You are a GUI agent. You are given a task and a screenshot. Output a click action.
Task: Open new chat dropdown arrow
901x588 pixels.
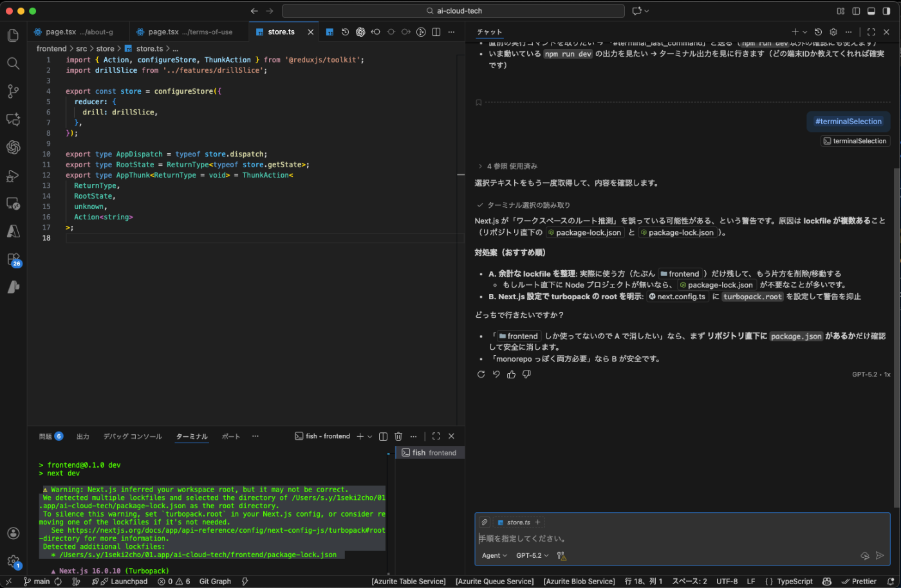tap(805, 32)
